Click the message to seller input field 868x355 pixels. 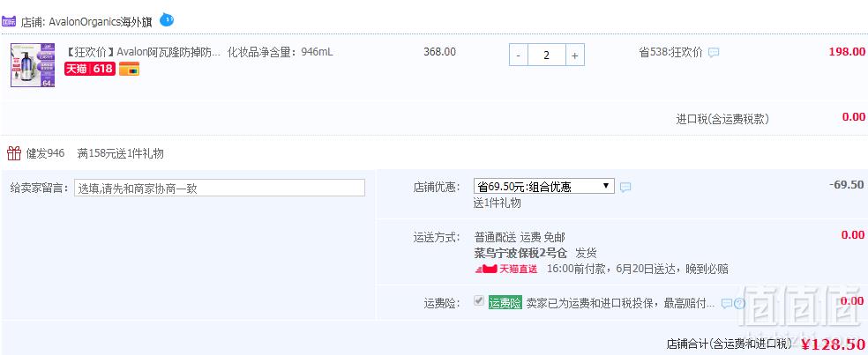click(220, 188)
